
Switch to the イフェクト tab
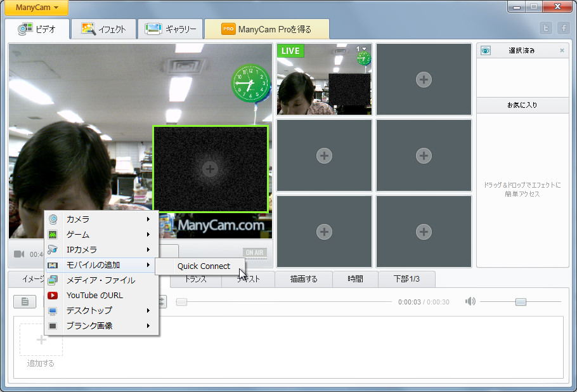[x=104, y=29]
